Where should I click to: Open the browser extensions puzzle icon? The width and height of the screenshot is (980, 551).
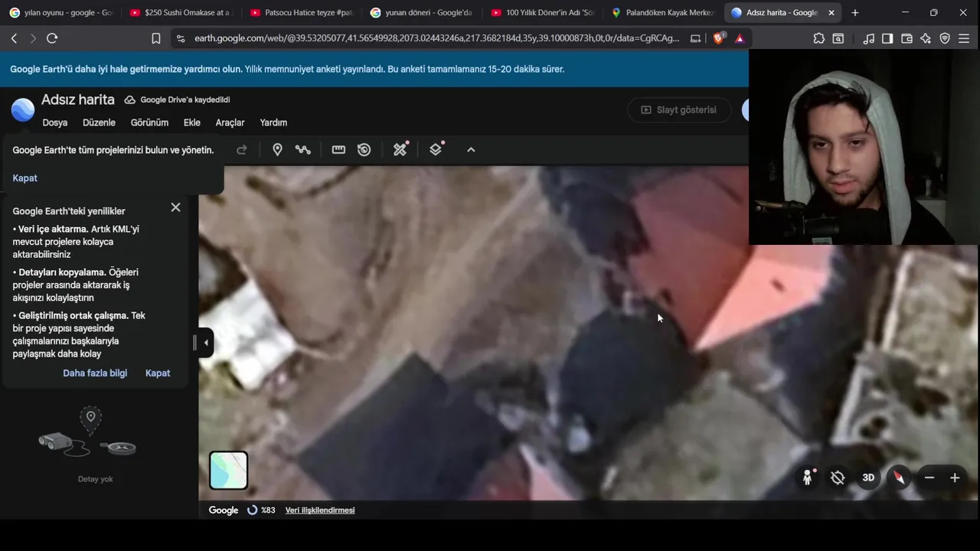point(819,38)
